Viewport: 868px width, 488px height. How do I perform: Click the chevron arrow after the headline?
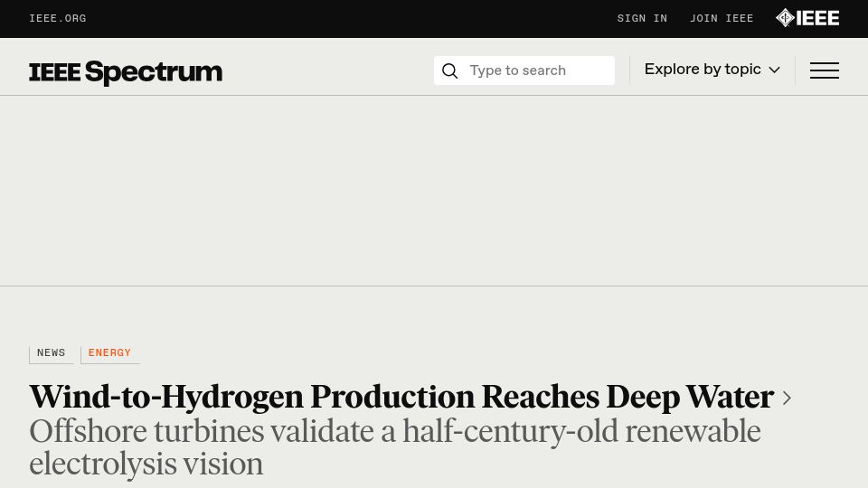(787, 398)
